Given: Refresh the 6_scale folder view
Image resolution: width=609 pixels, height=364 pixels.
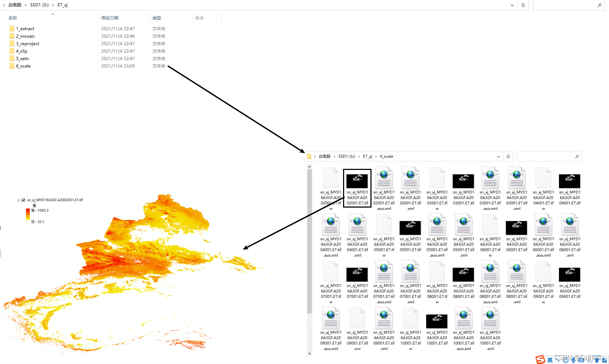Looking at the screenshot, I should 508,156.
